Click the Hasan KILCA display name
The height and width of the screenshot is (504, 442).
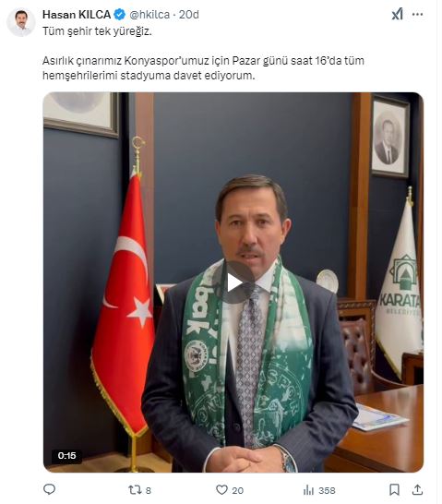(x=77, y=15)
